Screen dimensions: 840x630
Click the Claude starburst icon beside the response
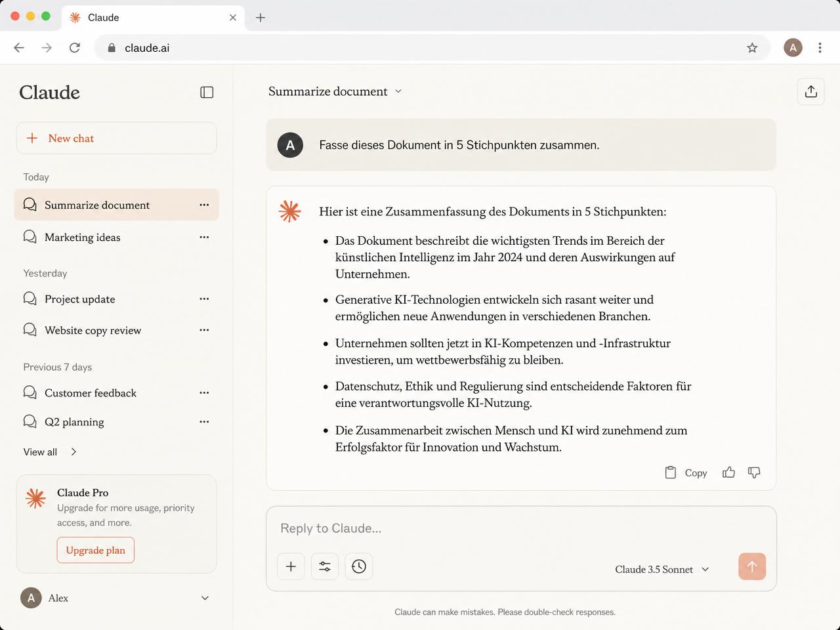[x=289, y=211]
